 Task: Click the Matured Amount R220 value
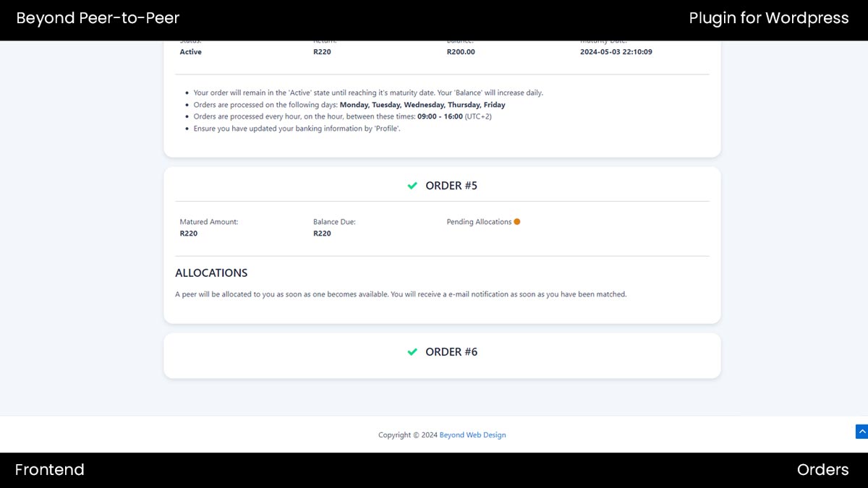click(x=187, y=233)
